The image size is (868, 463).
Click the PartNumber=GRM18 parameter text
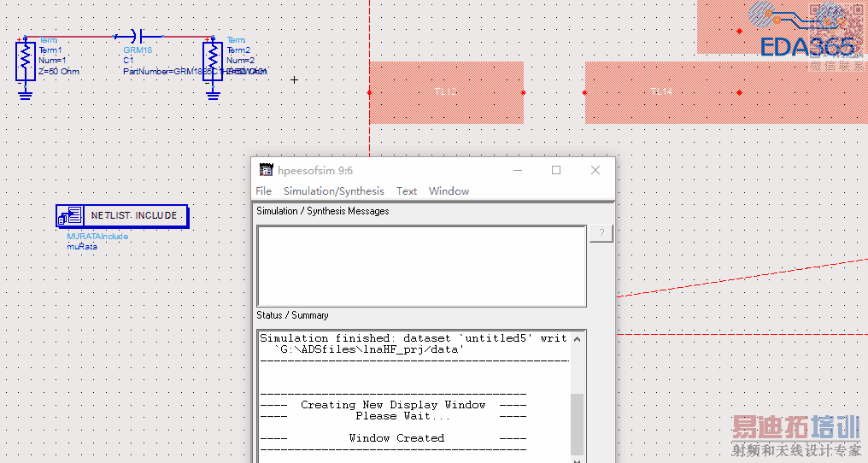click(x=195, y=72)
